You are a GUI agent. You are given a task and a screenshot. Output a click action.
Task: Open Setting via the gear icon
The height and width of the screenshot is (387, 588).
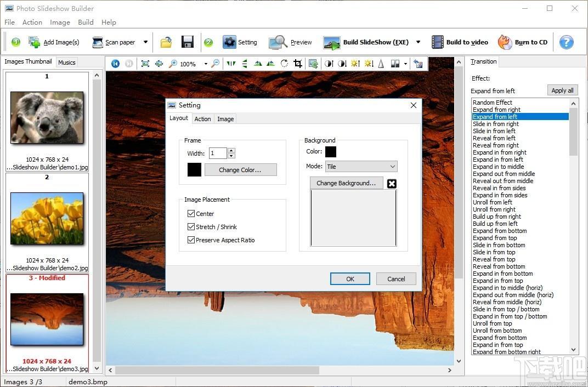point(229,42)
